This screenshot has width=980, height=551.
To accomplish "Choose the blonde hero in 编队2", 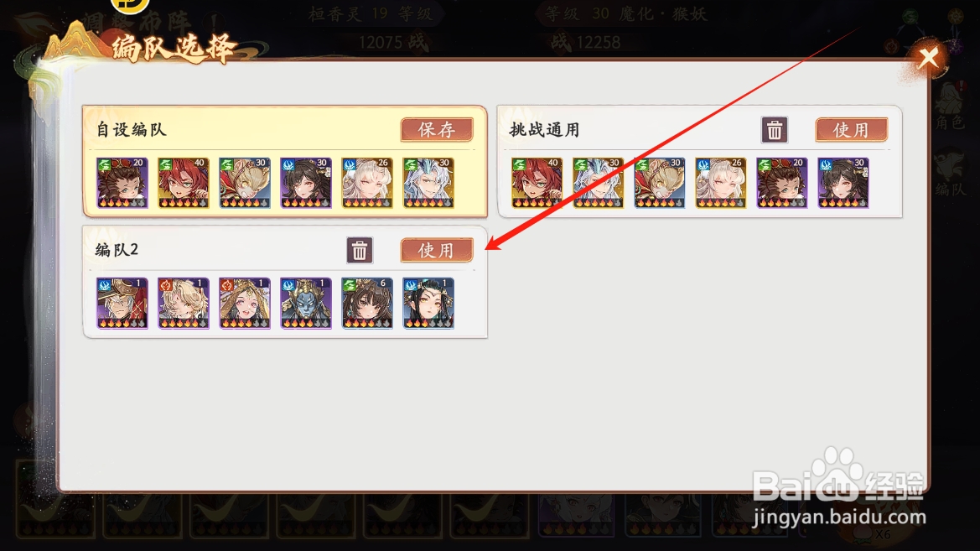I will [x=183, y=304].
